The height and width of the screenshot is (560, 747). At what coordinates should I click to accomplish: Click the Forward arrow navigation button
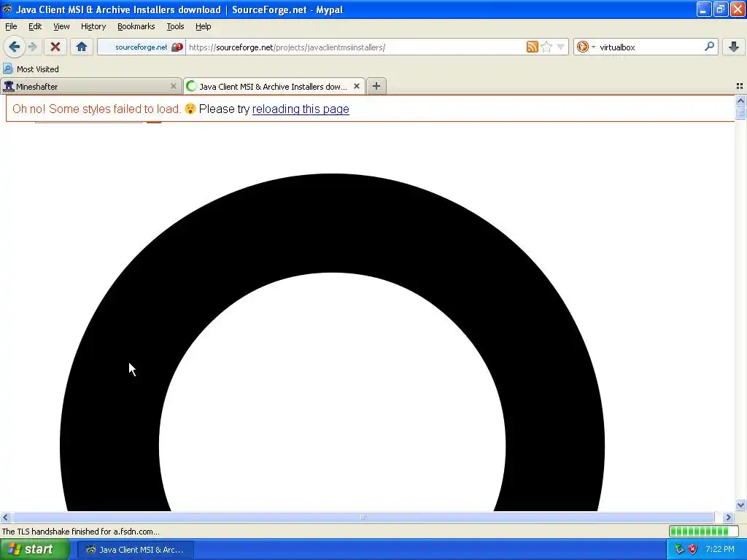32,47
